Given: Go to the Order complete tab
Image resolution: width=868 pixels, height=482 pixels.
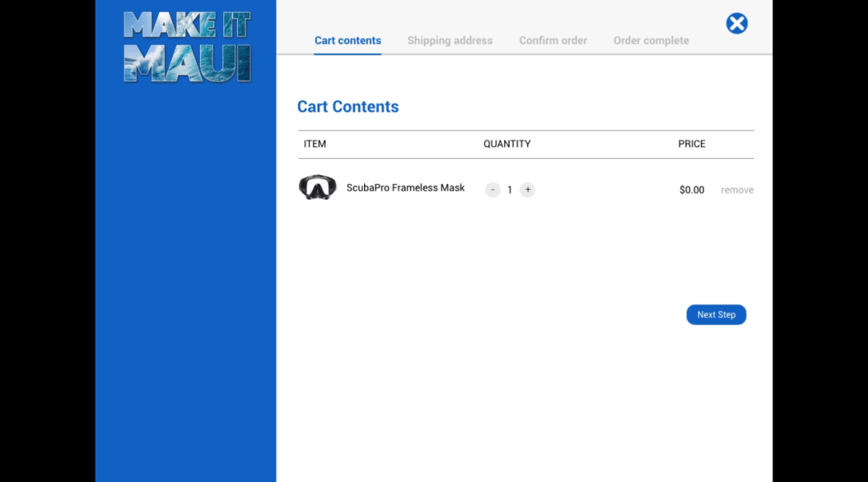Looking at the screenshot, I should (651, 40).
